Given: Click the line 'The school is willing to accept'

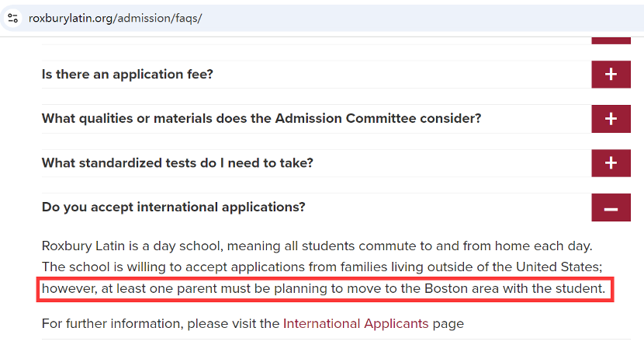Looking at the screenshot, I should click(322, 267).
